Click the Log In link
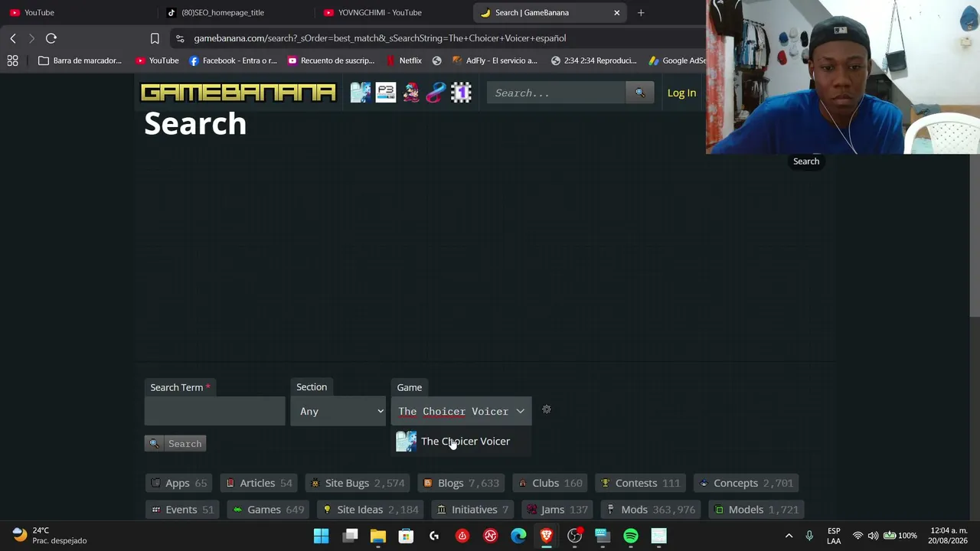Image resolution: width=980 pixels, height=551 pixels. point(681,93)
